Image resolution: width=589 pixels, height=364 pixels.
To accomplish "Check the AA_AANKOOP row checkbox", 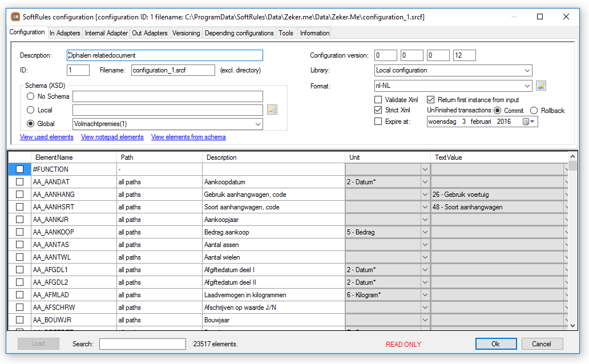I will 19,232.
